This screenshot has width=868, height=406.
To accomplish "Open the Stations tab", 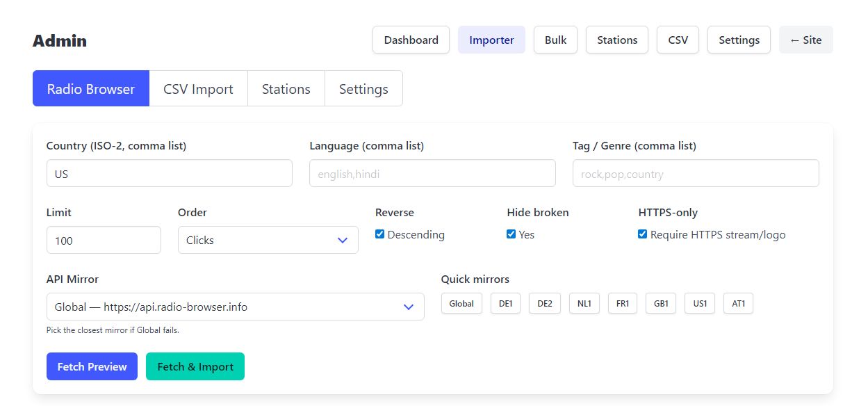I will pos(286,89).
